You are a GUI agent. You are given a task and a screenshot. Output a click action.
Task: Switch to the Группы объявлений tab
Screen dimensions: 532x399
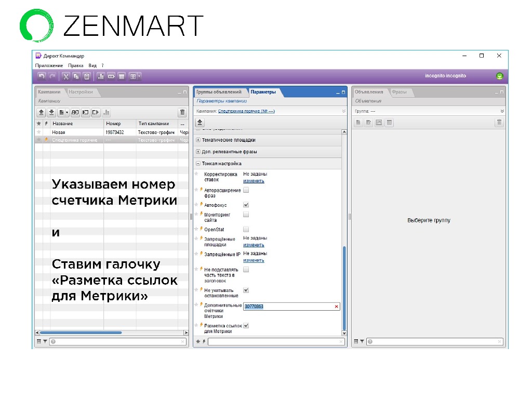coord(219,91)
